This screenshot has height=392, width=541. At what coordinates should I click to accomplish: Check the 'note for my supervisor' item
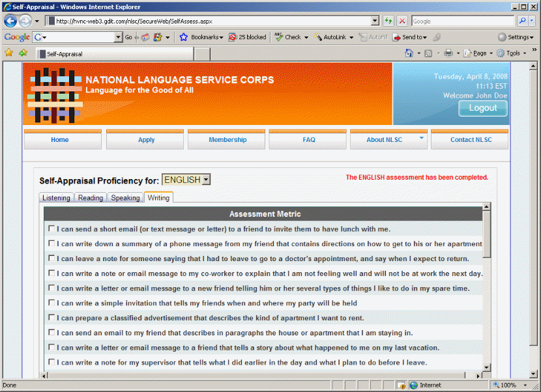[51, 362]
